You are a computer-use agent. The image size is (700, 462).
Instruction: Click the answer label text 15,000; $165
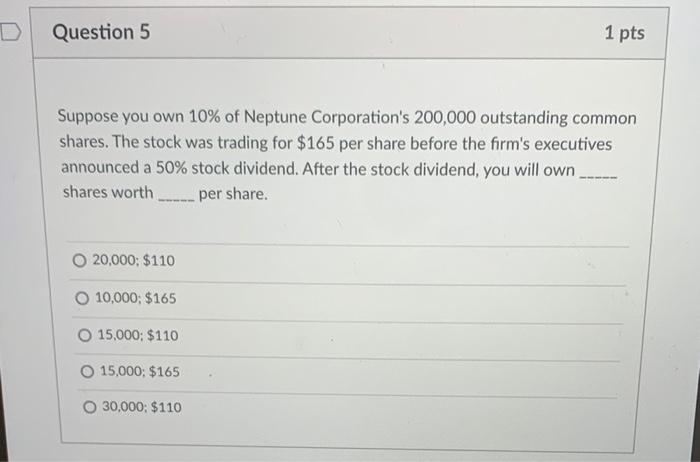tap(140, 372)
